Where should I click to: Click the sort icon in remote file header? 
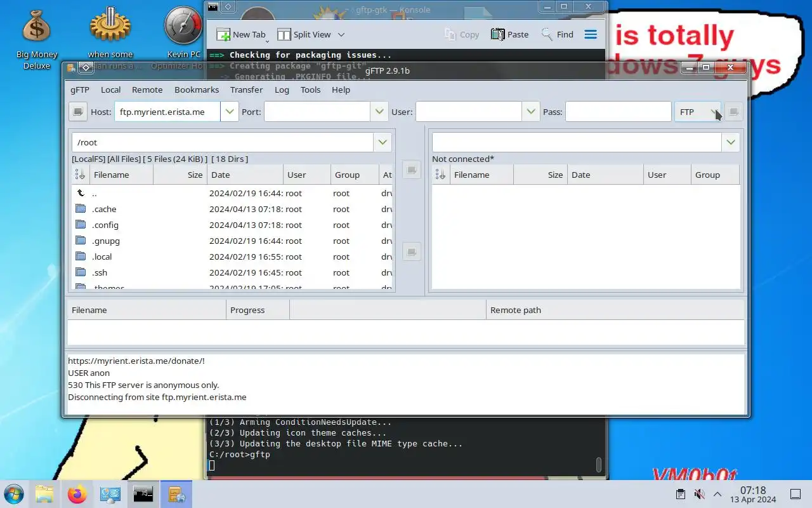tap(440, 175)
